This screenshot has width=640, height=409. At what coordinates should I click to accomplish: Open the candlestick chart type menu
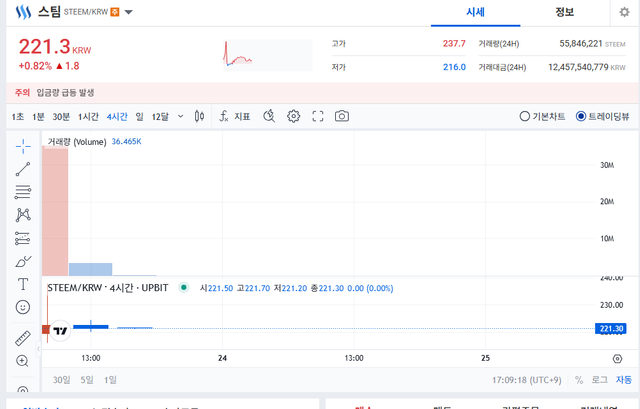tap(199, 116)
